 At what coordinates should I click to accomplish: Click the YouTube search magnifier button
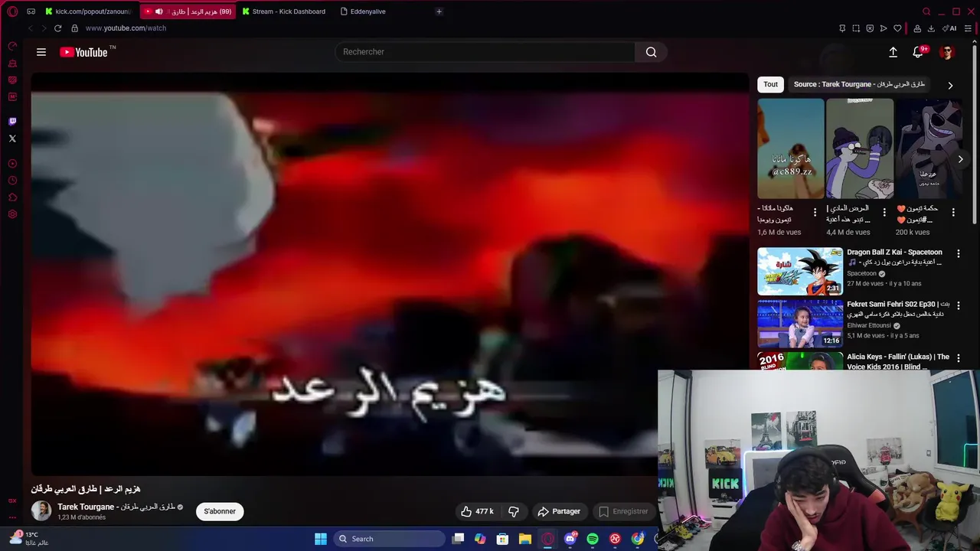(651, 52)
